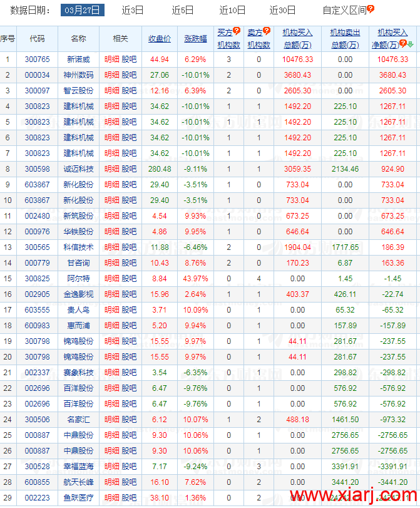
Task: Open stock name 科信技术
Action: [78, 247]
